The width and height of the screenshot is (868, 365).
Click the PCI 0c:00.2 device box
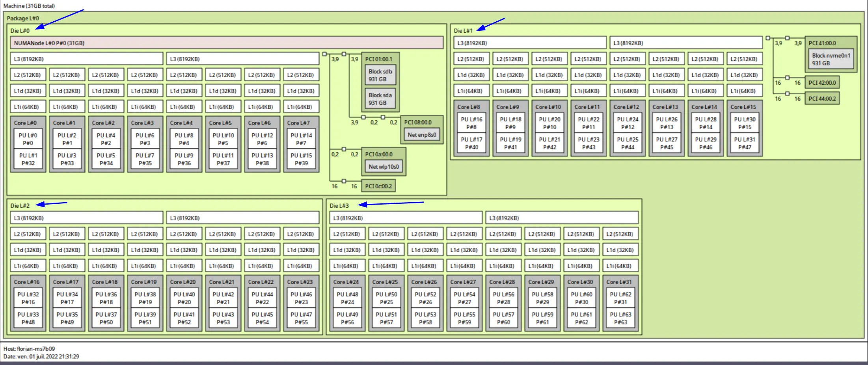pos(378,185)
